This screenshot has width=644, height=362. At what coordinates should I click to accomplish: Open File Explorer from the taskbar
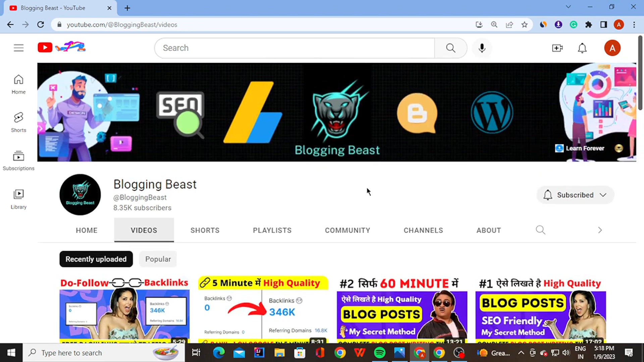(x=279, y=353)
